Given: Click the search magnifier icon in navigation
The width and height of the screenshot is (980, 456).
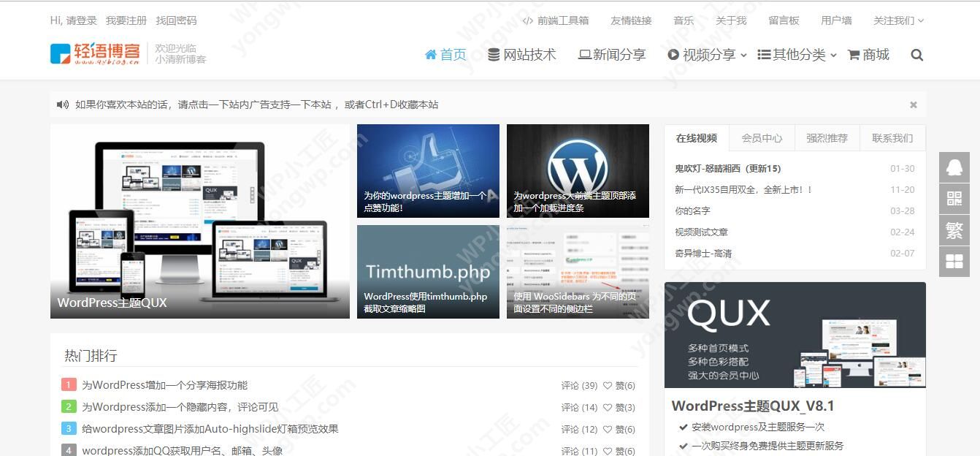Looking at the screenshot, I should [917, 55].
